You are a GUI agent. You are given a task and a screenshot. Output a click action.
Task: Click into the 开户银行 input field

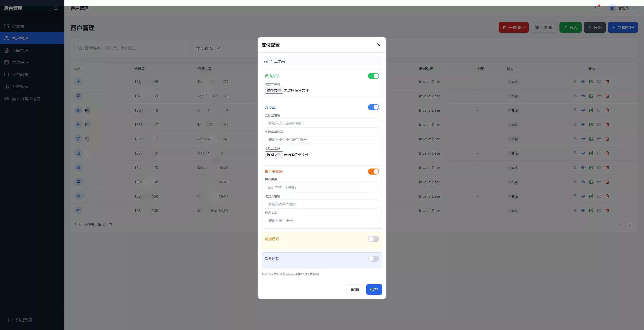(x=321, y=187)
